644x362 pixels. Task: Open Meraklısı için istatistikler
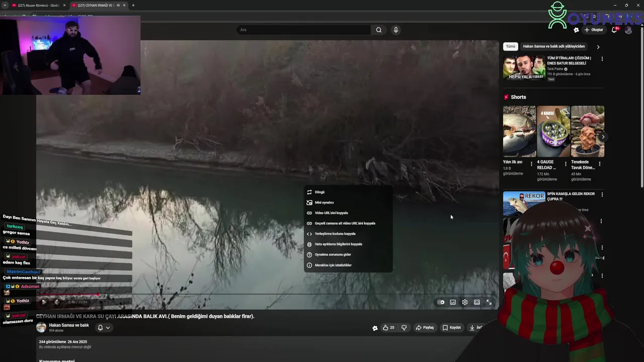point(348,265)
